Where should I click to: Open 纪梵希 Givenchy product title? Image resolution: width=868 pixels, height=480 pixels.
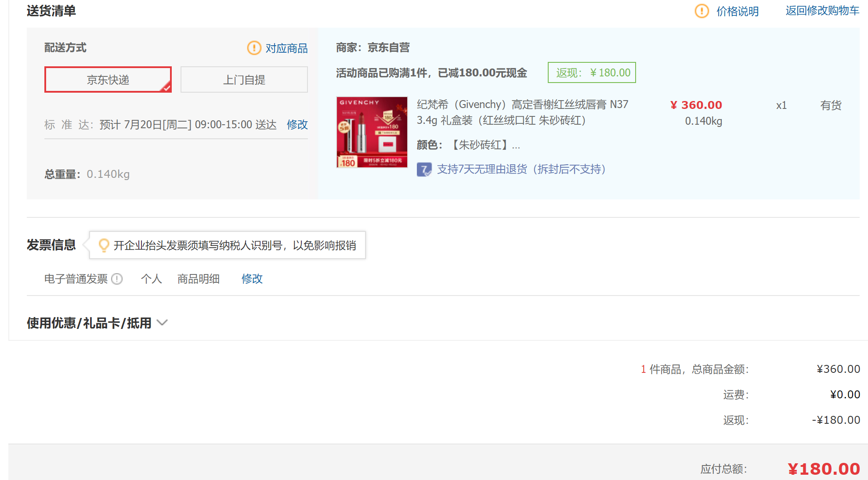click(x=523, y=112)
